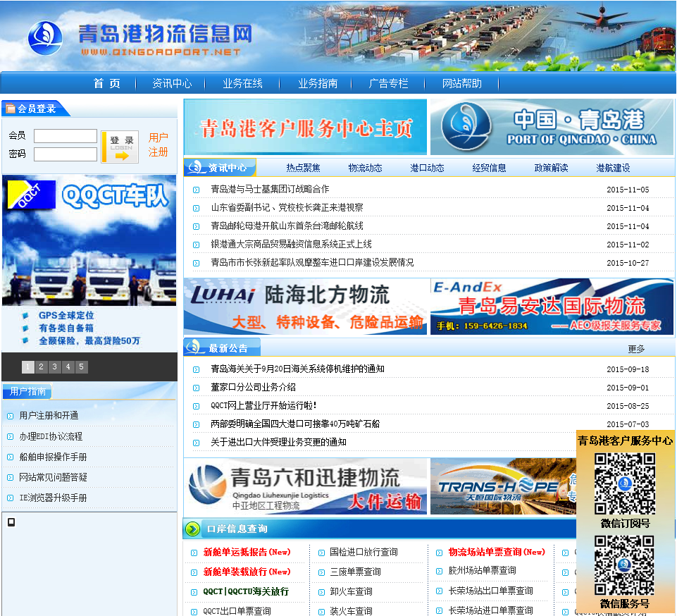The image size is (677, 616).
Task: Open 新舱单运抵报告(New) query
Action: point(247,552)
